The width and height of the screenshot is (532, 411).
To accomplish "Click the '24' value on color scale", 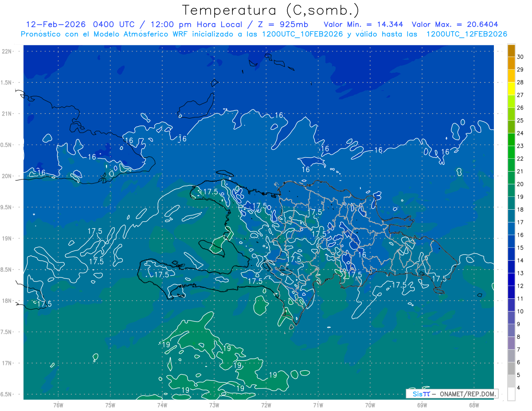I will pos(520,133).
